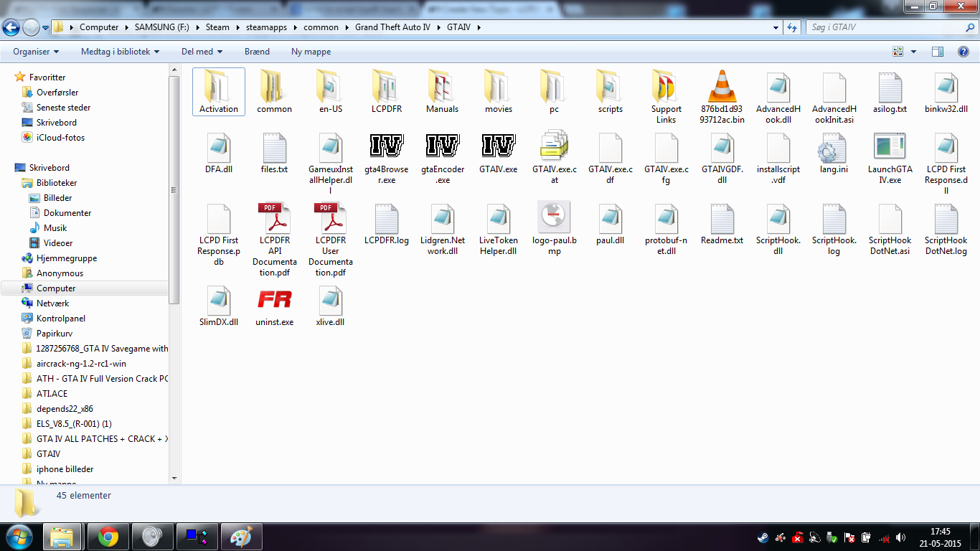Click the navigation pane scrollbar down arrow
Viewport: 980px width, 551px height.
(174, 478)
